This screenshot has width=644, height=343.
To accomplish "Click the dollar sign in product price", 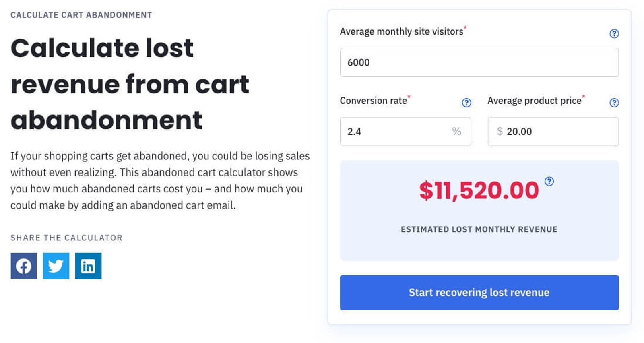I will tap(500, 131).
